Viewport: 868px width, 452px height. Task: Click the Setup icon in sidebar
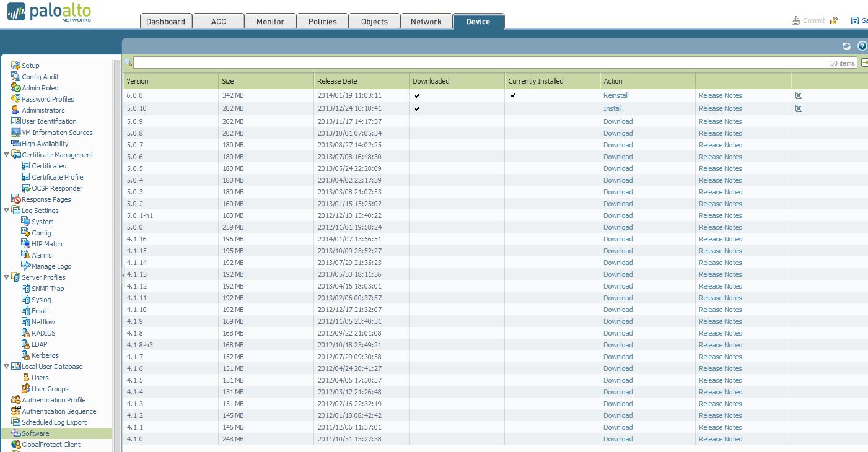click(x=16, y=66)
